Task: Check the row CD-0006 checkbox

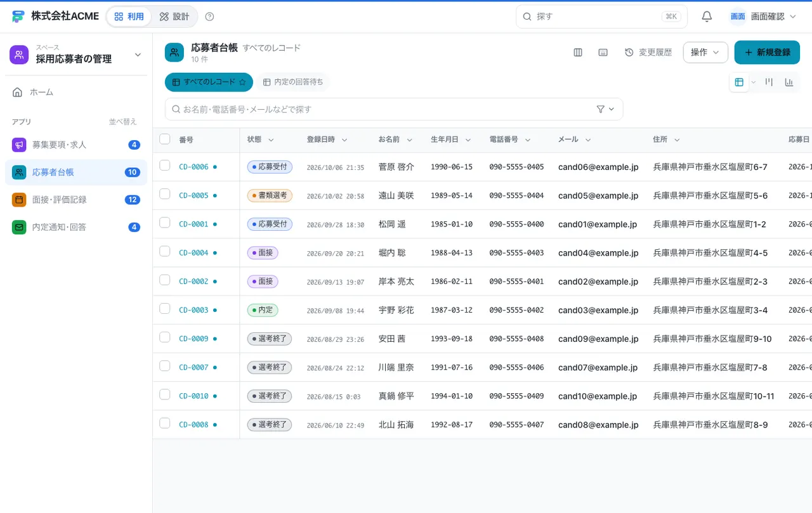Action: (x=165, y=166)
